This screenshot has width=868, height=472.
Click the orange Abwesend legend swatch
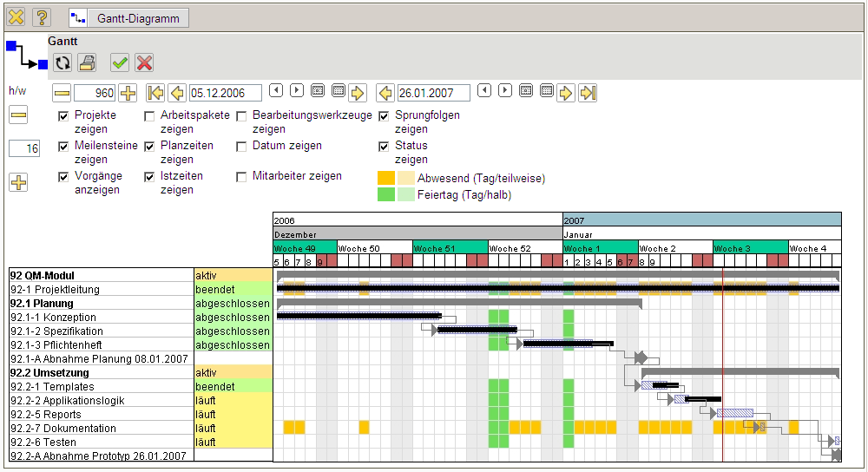[x=385, y=179]
